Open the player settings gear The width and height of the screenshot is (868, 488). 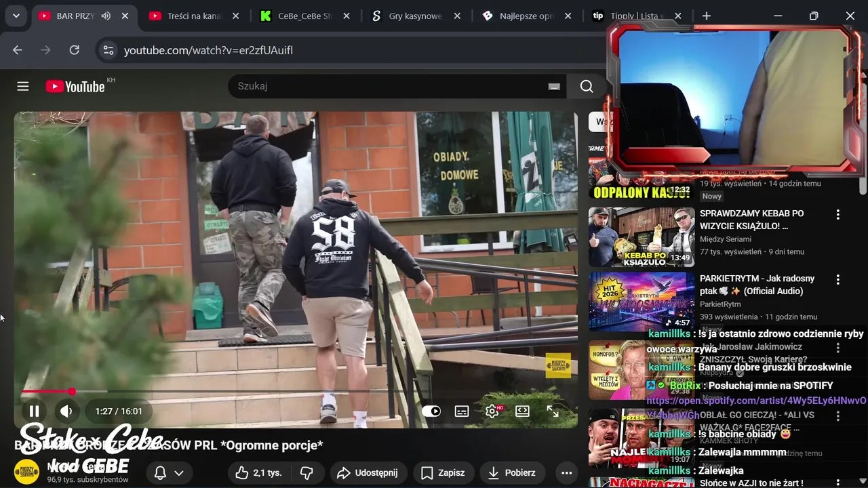point(492,411)
